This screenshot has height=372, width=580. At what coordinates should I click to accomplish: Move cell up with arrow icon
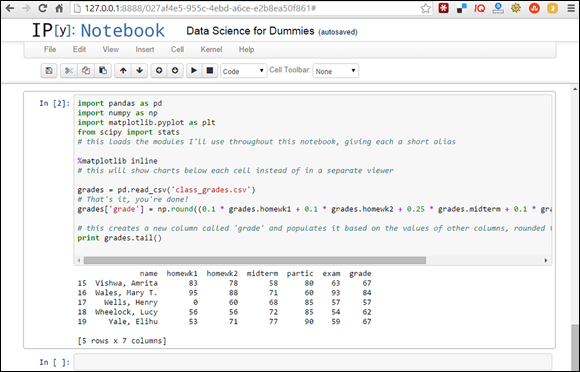123,71
